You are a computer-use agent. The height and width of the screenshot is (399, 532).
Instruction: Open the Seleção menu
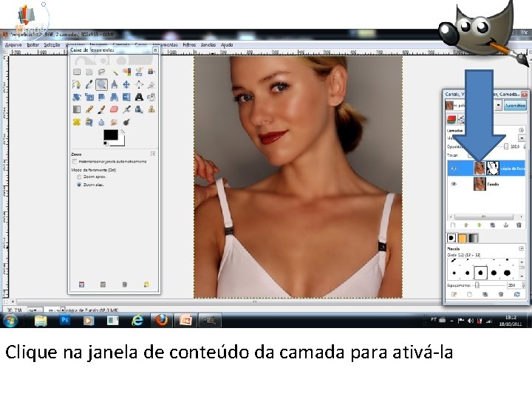tap(52, 44)
